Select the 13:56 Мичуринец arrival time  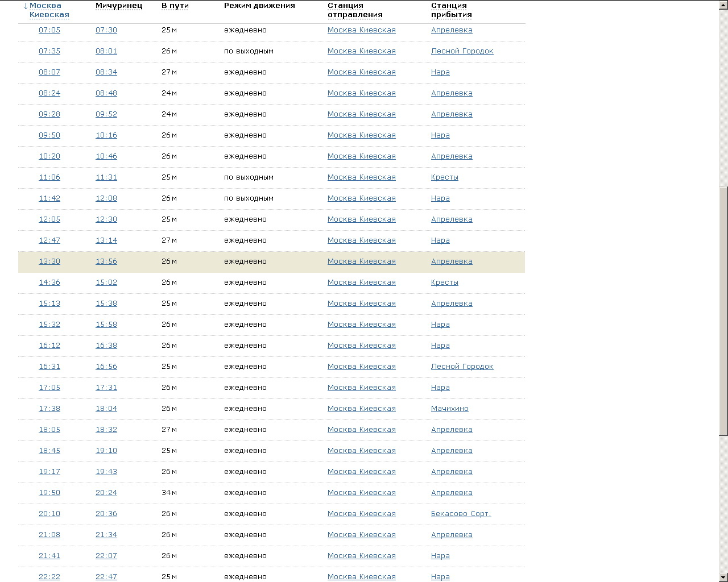coord(106,261)
